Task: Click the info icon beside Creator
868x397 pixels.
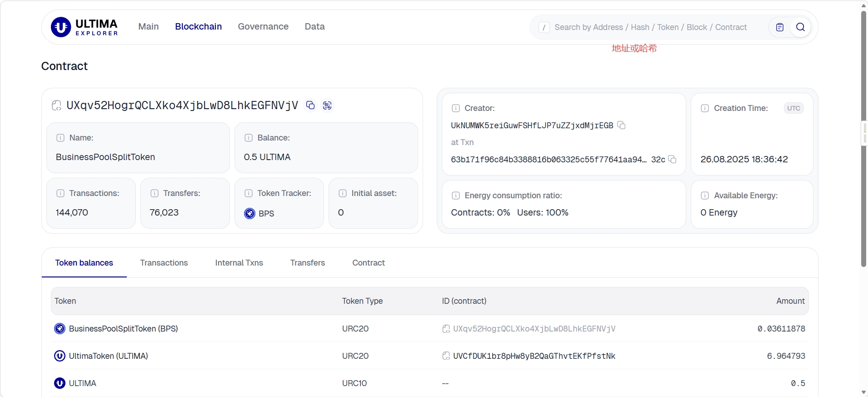Action: [x=456, y=108]
